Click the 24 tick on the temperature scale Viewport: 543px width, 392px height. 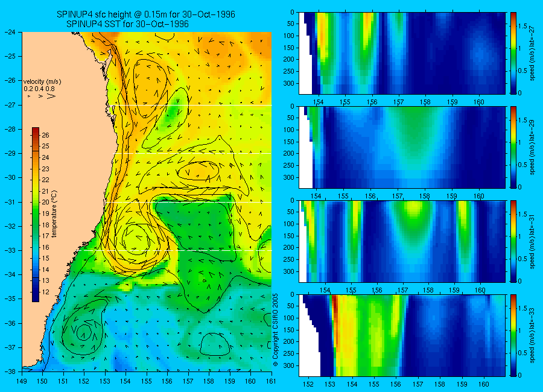(45, 157)
